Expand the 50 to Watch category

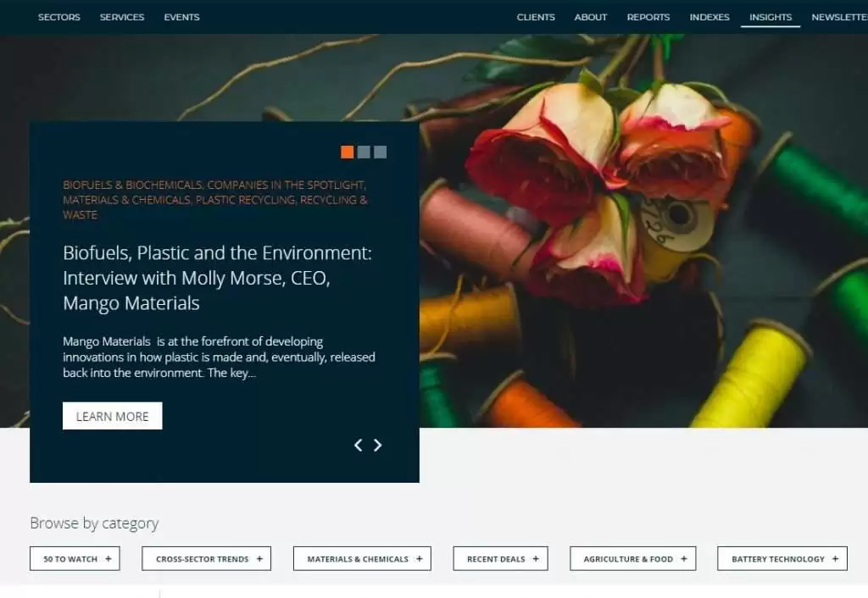75,559
